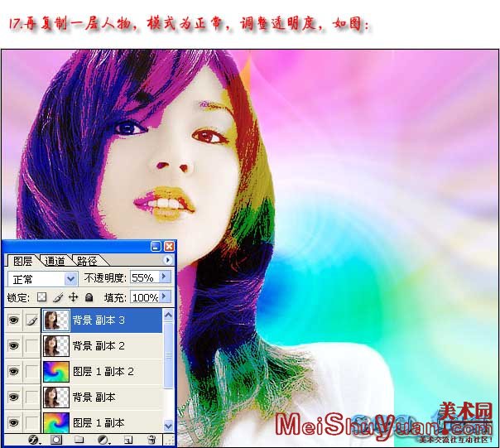500x448 pixels.
Task: Click the layer list scroll down arrow
Action: 168,426
